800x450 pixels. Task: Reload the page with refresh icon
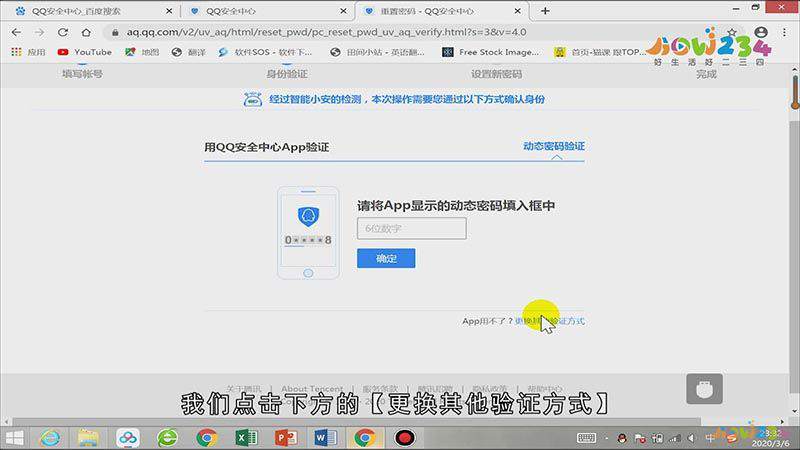(x=63, y=32)
